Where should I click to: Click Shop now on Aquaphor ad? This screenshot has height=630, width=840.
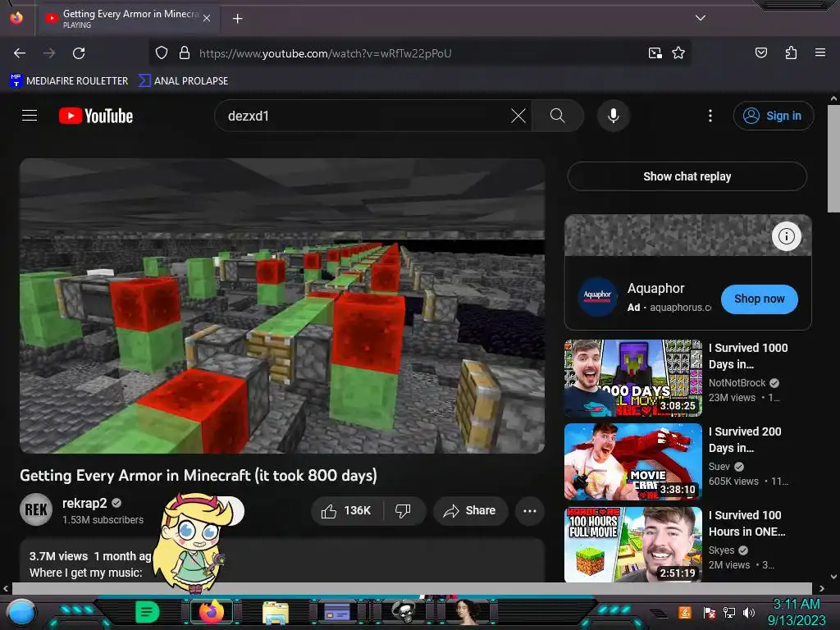[x=759, y=299]
